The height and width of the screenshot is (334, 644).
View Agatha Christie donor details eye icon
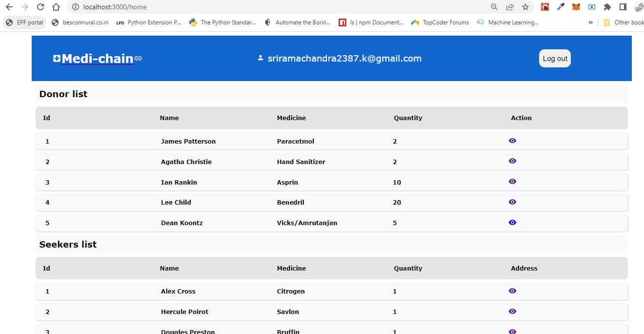pos(512,161)
